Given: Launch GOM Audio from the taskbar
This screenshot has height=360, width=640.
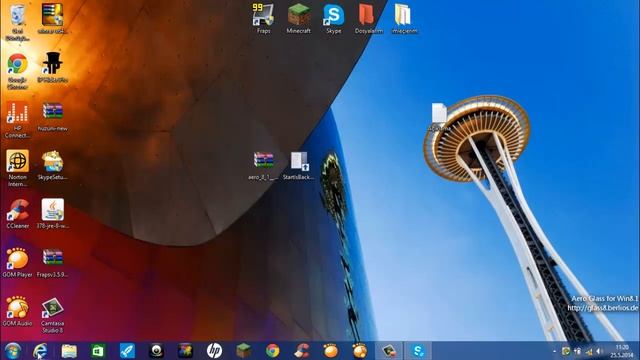Looking at the screenshot, I should [360, 351].
